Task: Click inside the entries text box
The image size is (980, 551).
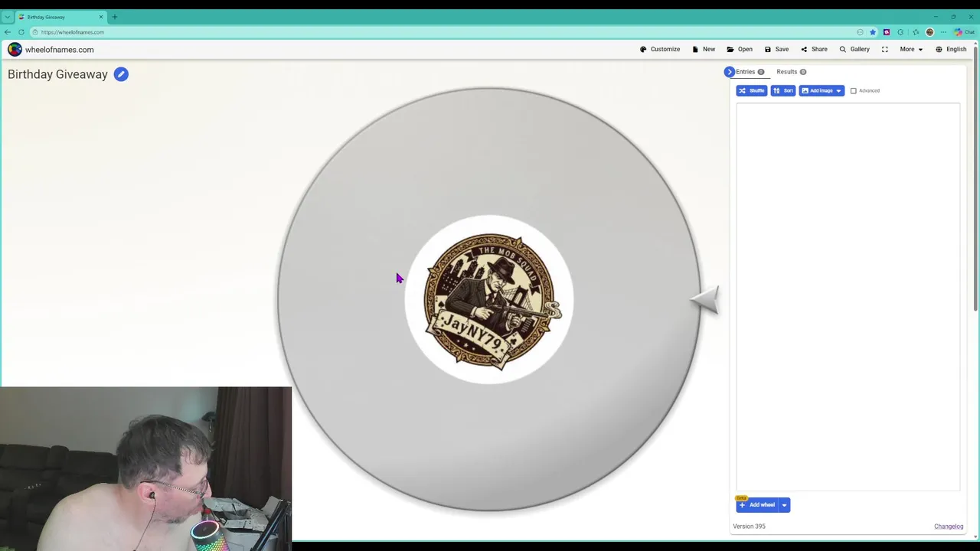Action: click(x=848, y=297)
